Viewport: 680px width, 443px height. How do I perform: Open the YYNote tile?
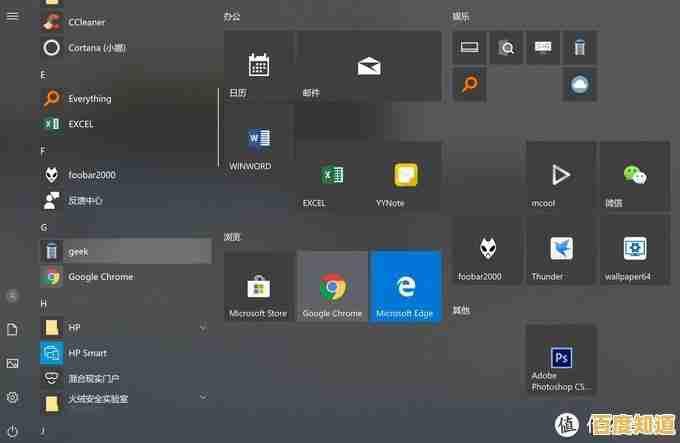[x=405, y=176]
